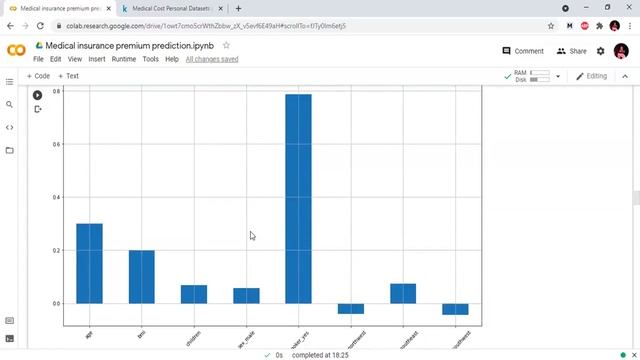
Task: Click the age bar in the chart
Action: click(89, 263)
